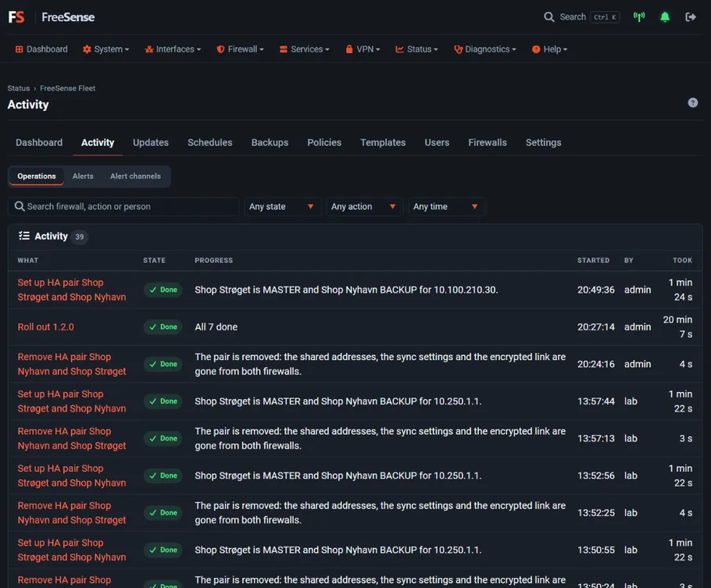The height and width of the screenshot is (588, 711).
Task: Click the logout icon
Action: 690,17
